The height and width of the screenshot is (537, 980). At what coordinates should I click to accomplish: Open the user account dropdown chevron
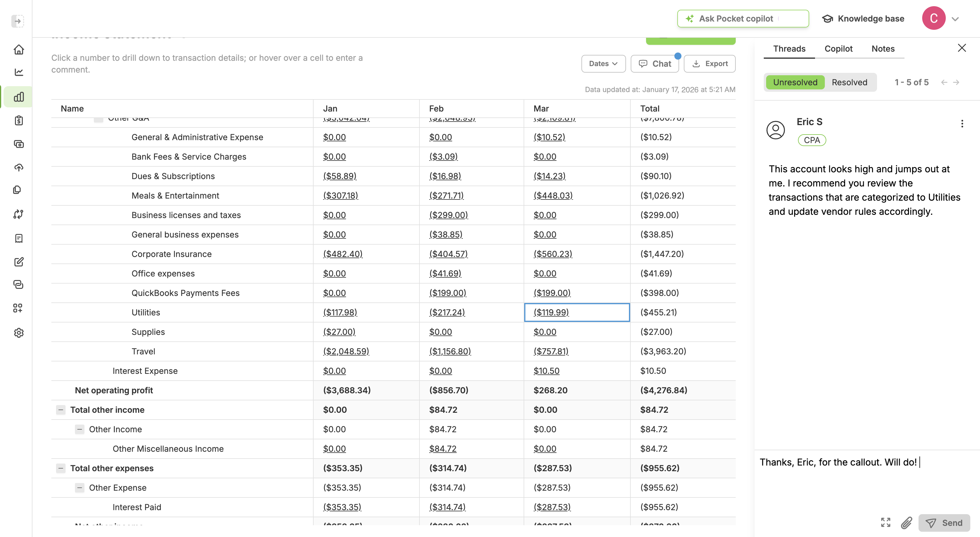coord(955,19)
